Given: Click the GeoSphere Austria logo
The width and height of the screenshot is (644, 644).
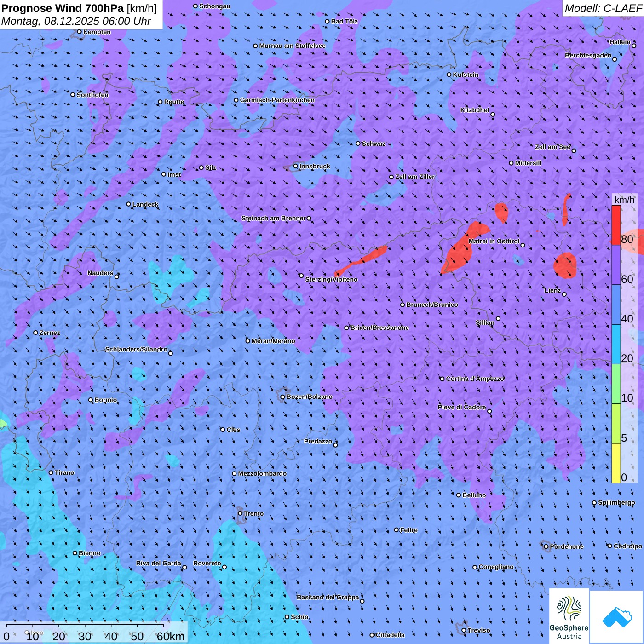Looking at the screenshot, I should click(569, 616).
